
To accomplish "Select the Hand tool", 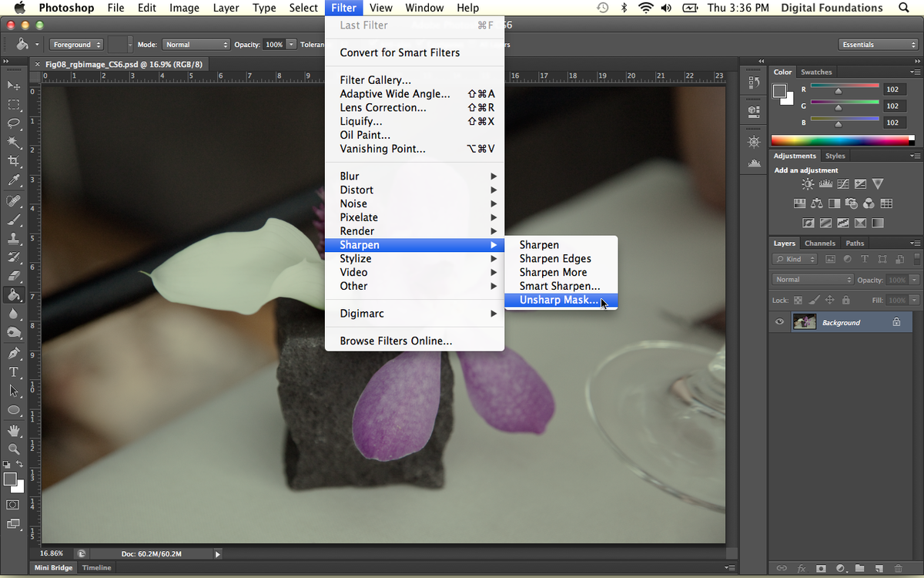I will (x=13, y=430).
